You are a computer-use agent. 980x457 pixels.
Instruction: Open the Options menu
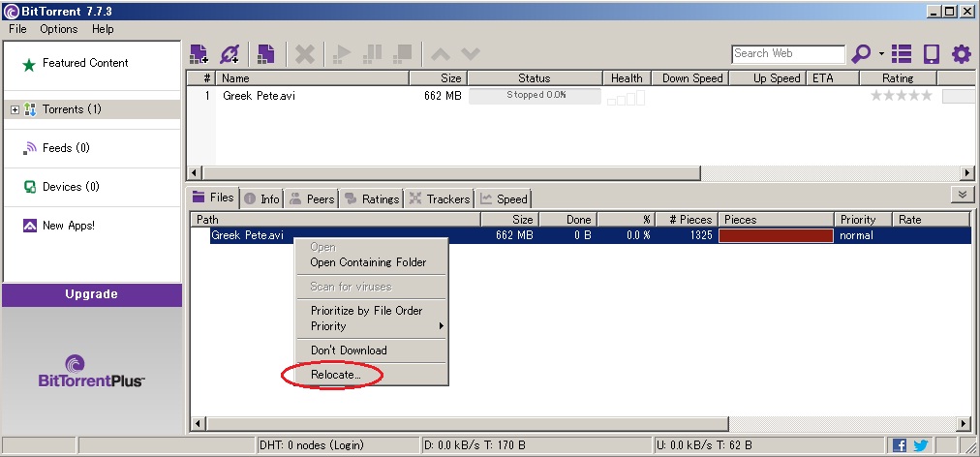[59, 29]
